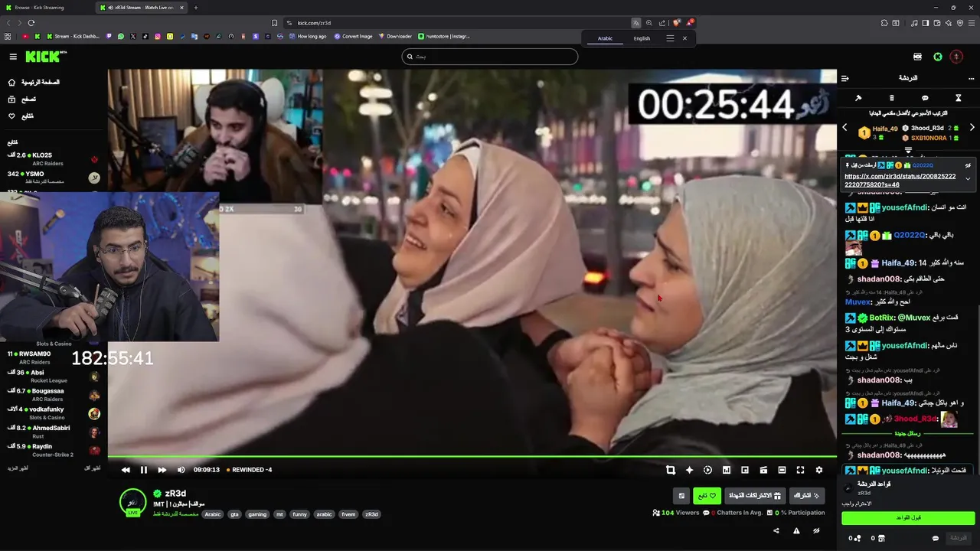The image size is (980, 551).
Task: Go to the Kick home logo
Action: click(x=45, y=57)
